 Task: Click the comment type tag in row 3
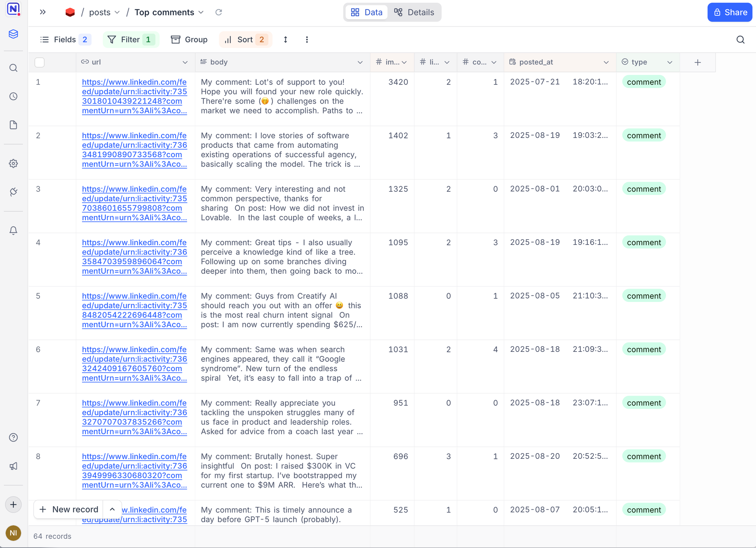pyautogui.click(x=644, y=189)
